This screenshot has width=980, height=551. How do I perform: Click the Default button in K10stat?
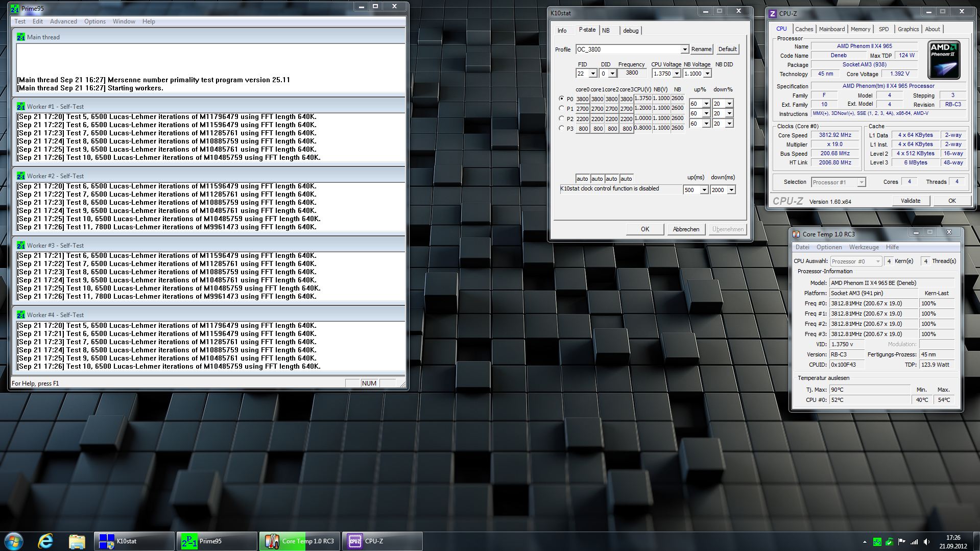click(x=727, y=50)
